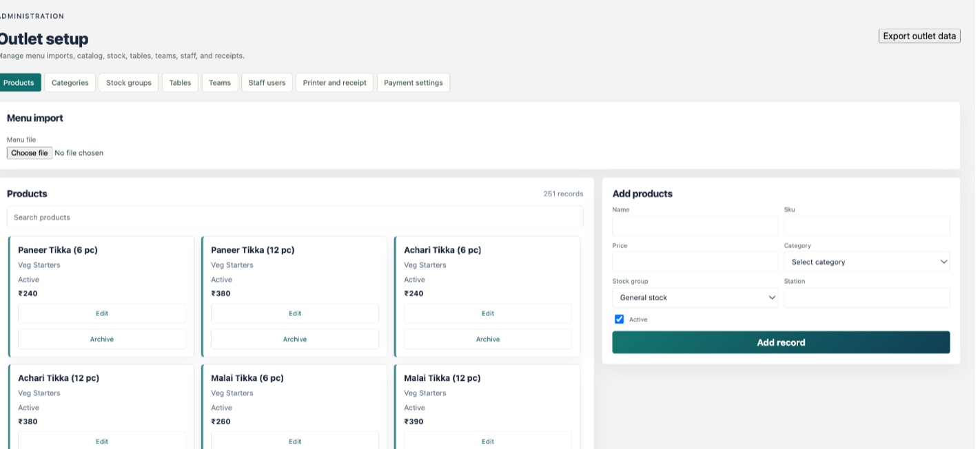Edit Malai Tikka (6 pc) product
The height and width of the screenshot is (449, 980).
point(295,441)
